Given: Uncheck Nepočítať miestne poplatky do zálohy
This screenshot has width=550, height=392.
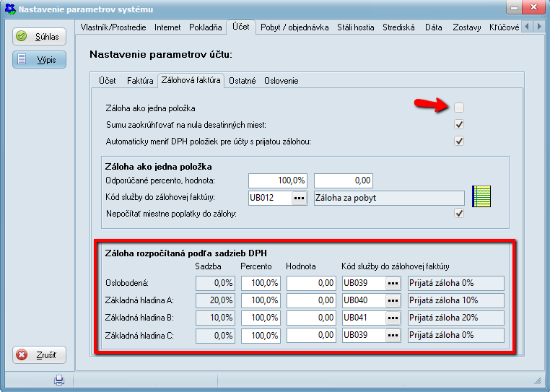Looking at the screenshot, I should pyautogui.click(x=459, y=213).
